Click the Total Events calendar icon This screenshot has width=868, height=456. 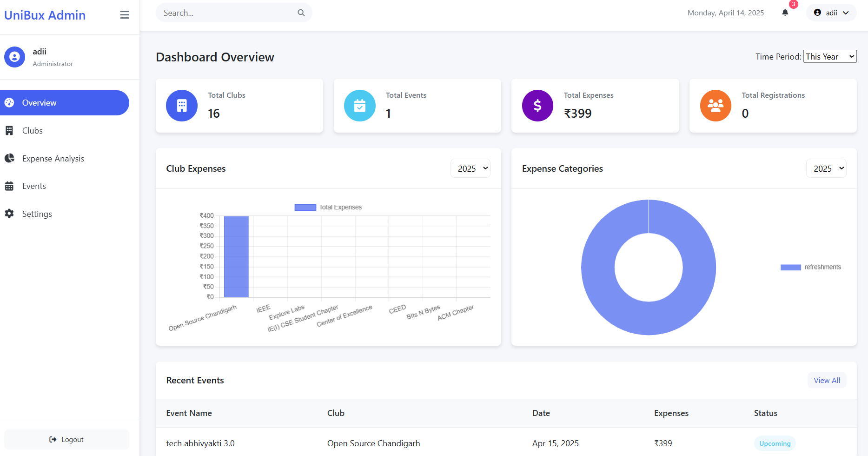[x=360, y=106]
